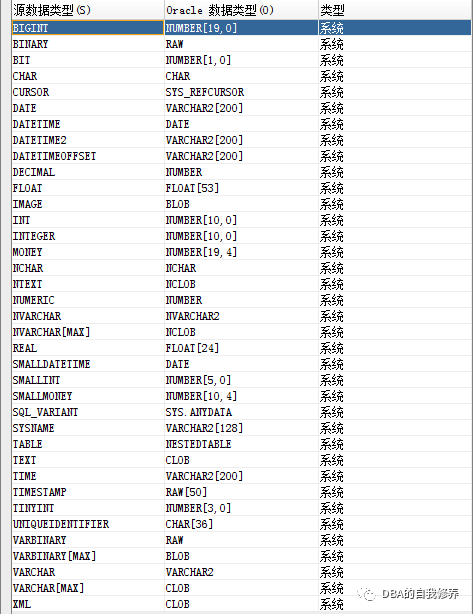Select the XML row
Viewport: 473px width, 614px height.
coord(241,604)
